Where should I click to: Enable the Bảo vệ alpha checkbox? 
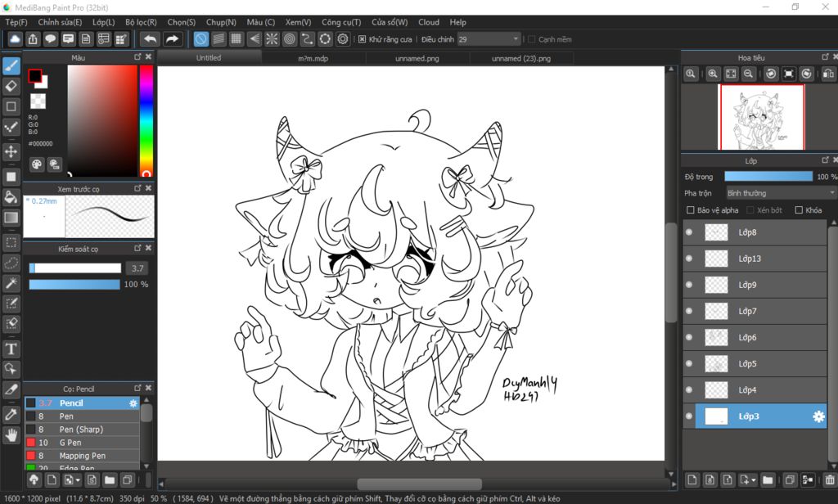(691, 210)
